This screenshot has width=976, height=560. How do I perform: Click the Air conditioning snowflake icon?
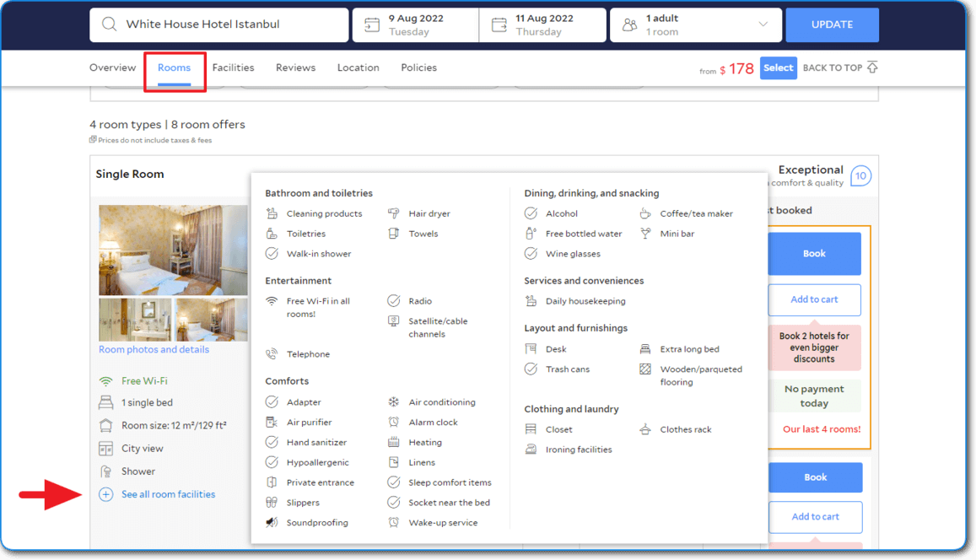point(393,402)
